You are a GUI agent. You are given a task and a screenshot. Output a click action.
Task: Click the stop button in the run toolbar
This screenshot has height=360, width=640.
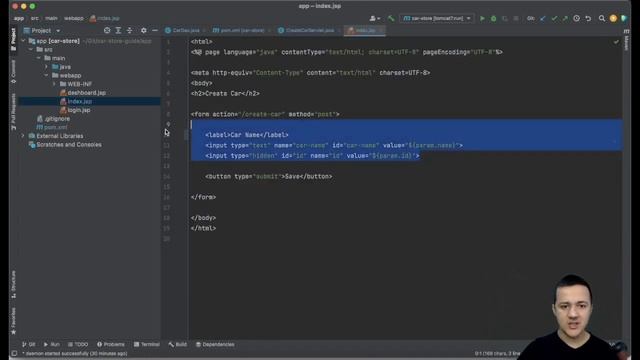(x=516, y=18)
